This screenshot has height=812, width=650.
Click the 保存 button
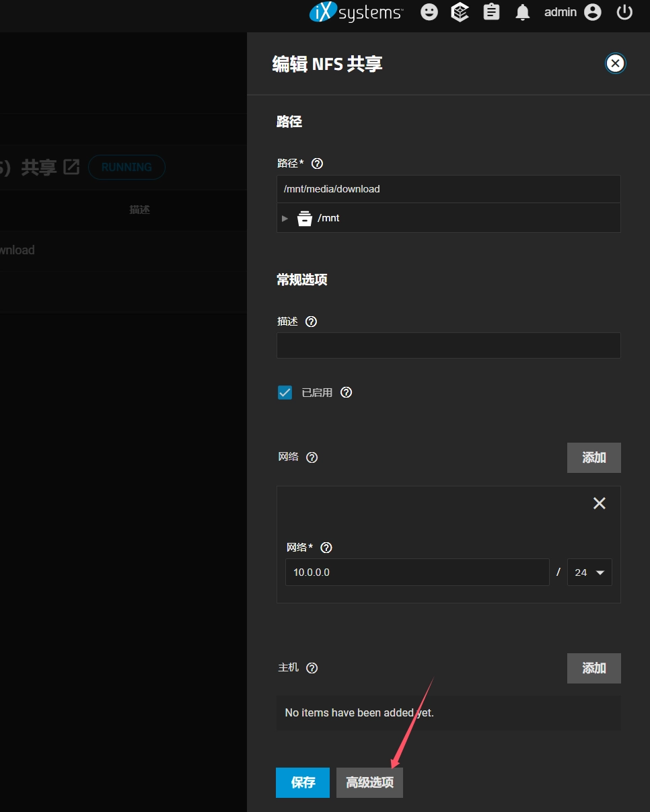[303, 782]
